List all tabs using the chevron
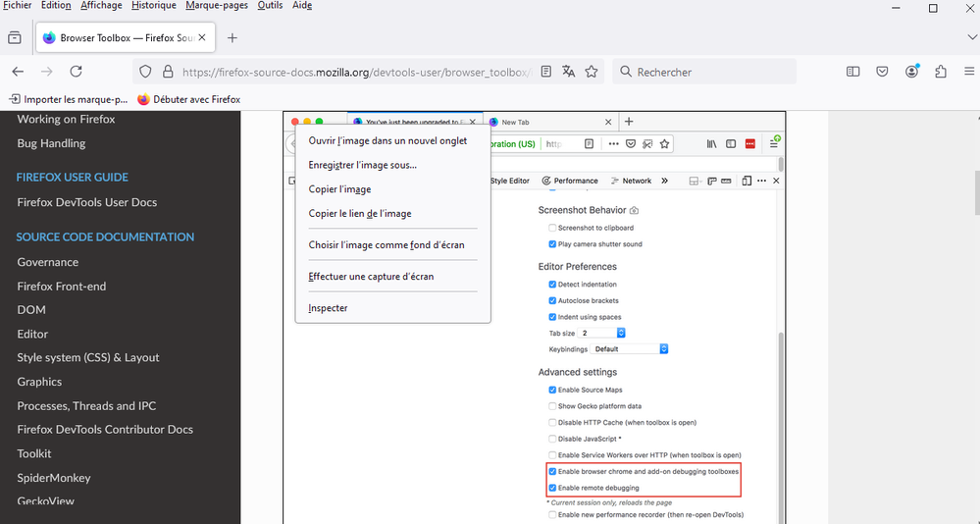Screen dimensions: 980x524 970,37
